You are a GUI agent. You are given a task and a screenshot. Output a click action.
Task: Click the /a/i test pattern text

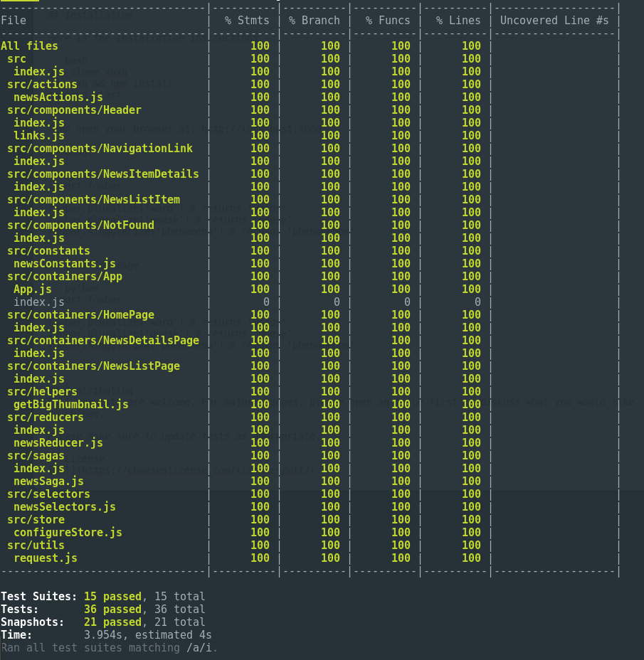point(201,648)
